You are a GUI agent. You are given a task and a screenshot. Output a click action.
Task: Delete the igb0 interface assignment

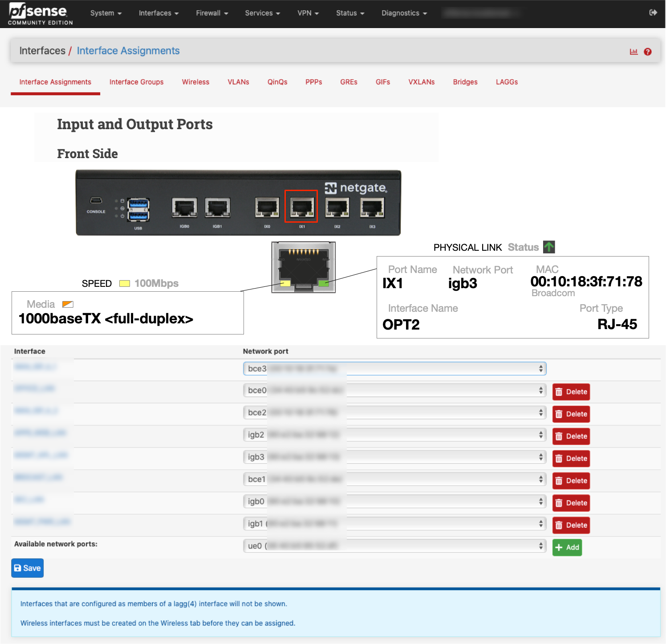pos(571,503)
